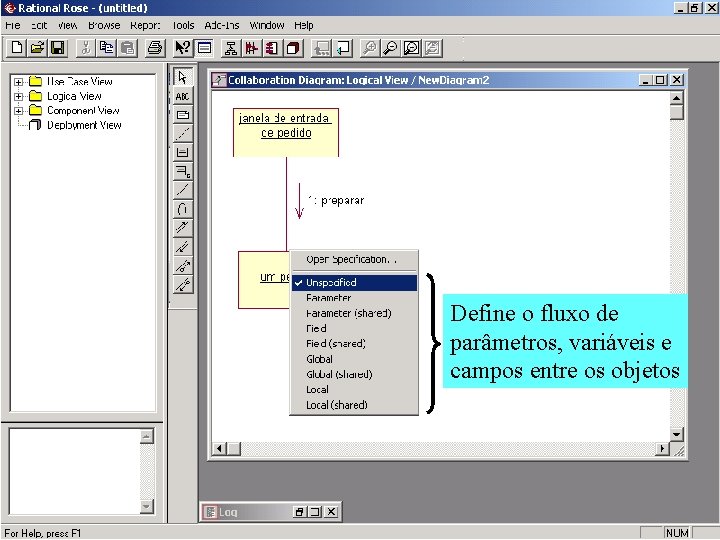Choose the checked Unspecified visibility option
This screenshot has height=540, width=720.
pos(354,282)
